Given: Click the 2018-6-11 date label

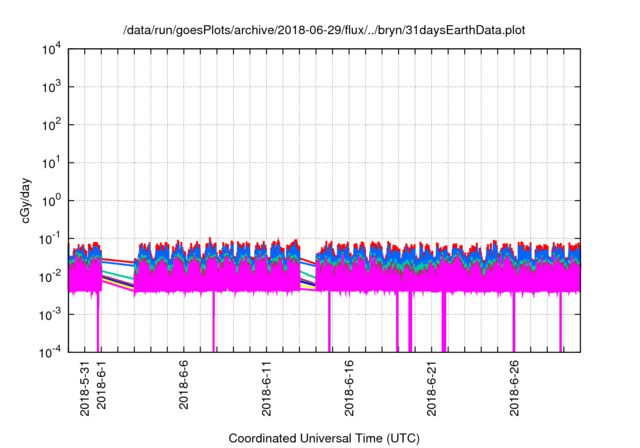Looking at the screenshot, I should [267, 388].
